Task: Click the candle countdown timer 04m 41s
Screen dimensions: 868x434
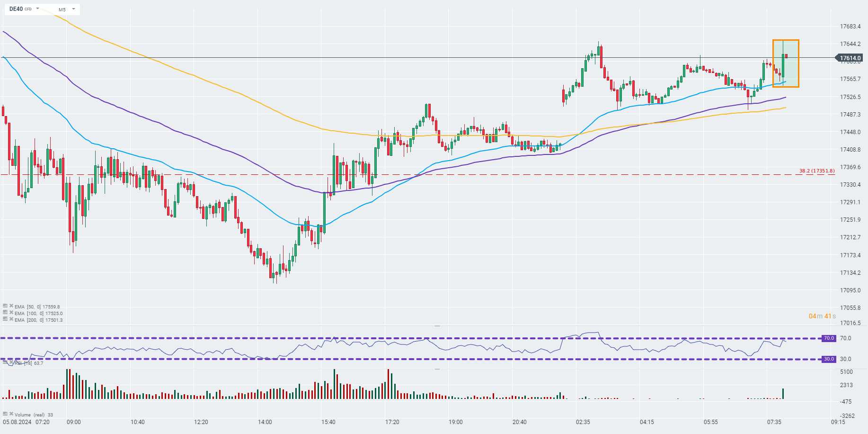Action: [x=822, y=316]
